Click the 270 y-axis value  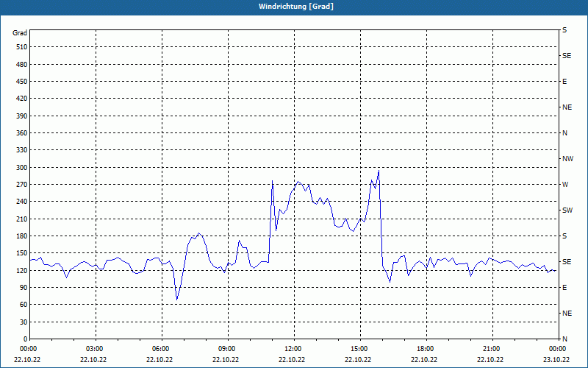tap(22, 185)
